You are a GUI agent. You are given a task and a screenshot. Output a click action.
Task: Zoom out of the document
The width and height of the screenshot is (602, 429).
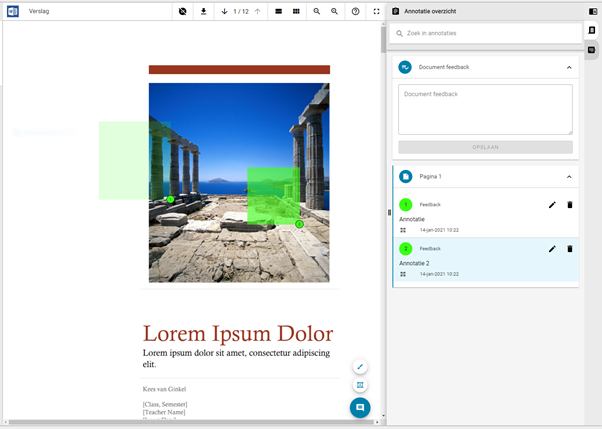point(317,12)
